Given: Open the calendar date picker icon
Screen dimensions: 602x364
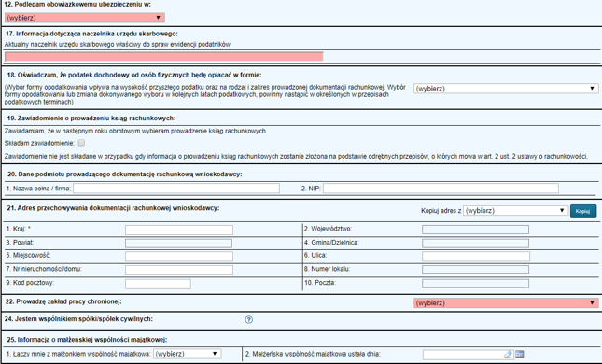Looking at the screenshot, I should 520,354.
